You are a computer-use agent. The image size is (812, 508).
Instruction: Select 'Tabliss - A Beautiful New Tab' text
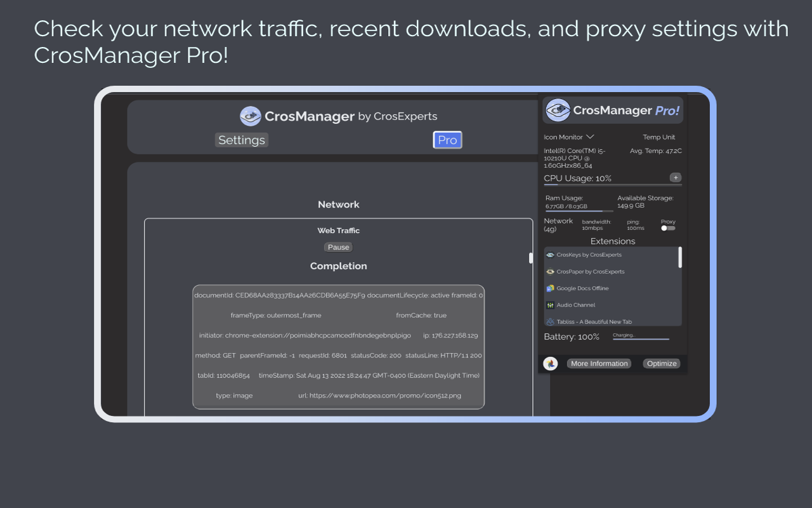pos(594,322)
